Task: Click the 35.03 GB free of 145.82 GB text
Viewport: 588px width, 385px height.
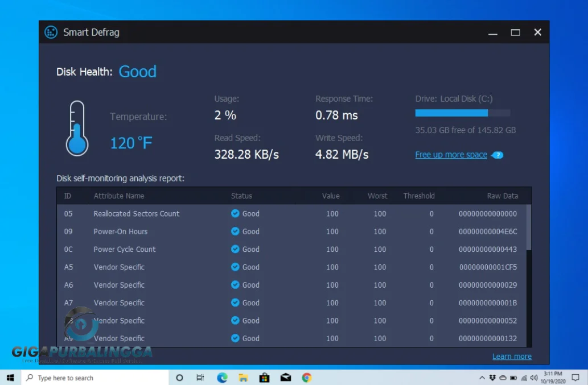Action: click(x=466, y=130)
